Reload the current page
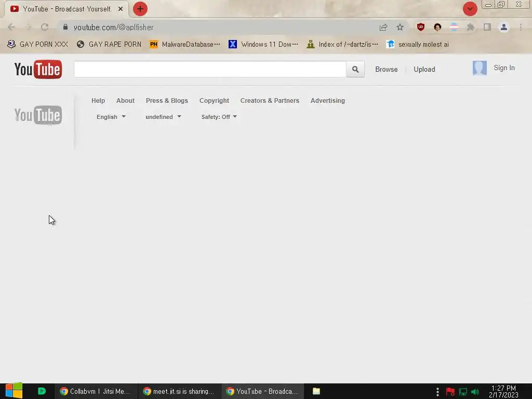Screen dimensions: 532x399 pos(45,27)
